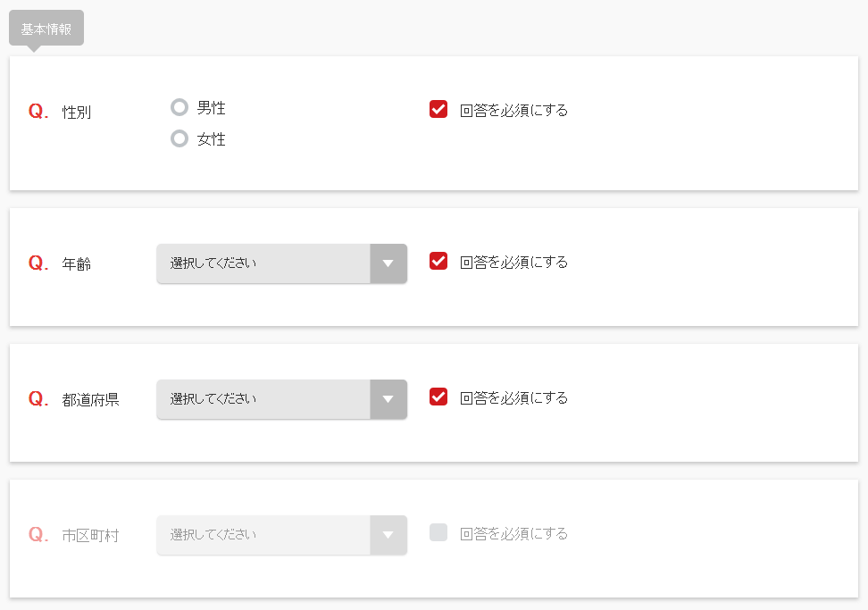Select the 女性 radio button
Image resolution: width=868 pixels, height=610 pixels.
(x=179, y=138)
